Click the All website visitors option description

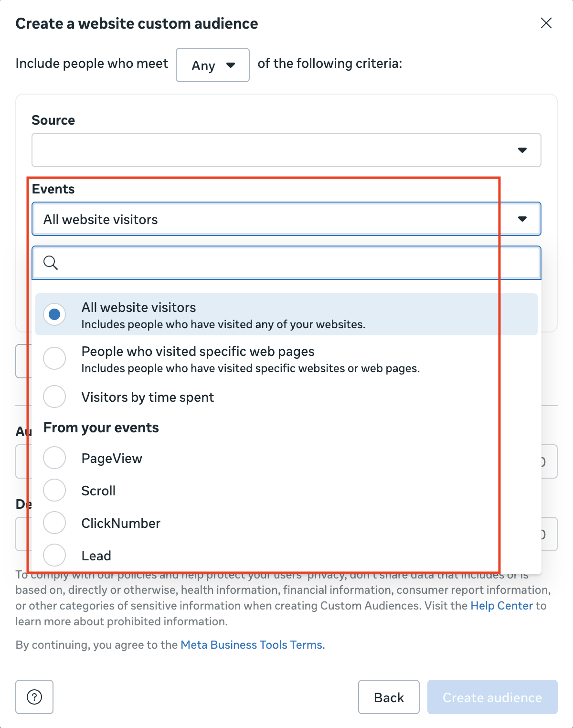(x=223, y=325)
